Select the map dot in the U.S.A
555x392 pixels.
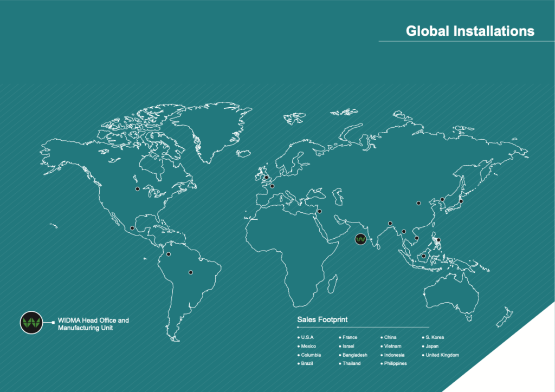click(138, 189)
